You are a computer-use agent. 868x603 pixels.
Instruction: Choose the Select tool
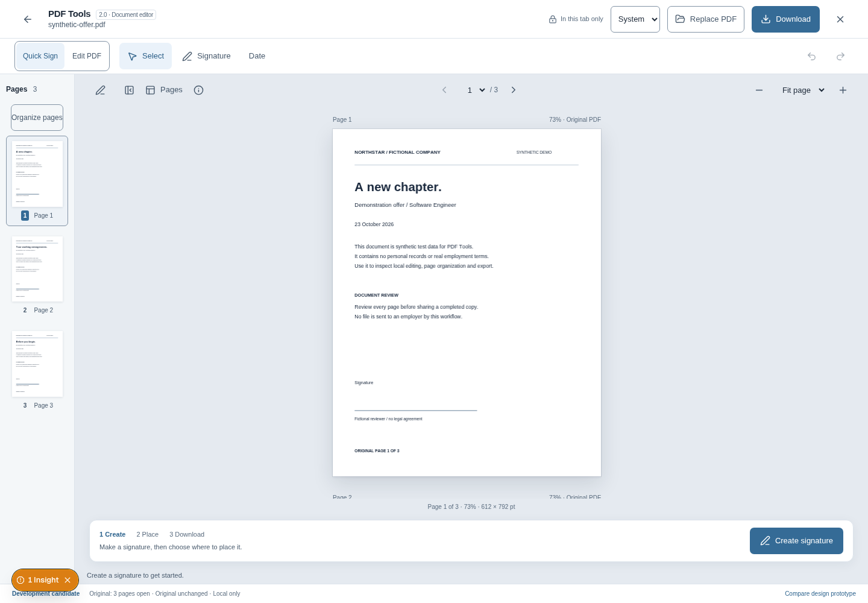point(145,56)
